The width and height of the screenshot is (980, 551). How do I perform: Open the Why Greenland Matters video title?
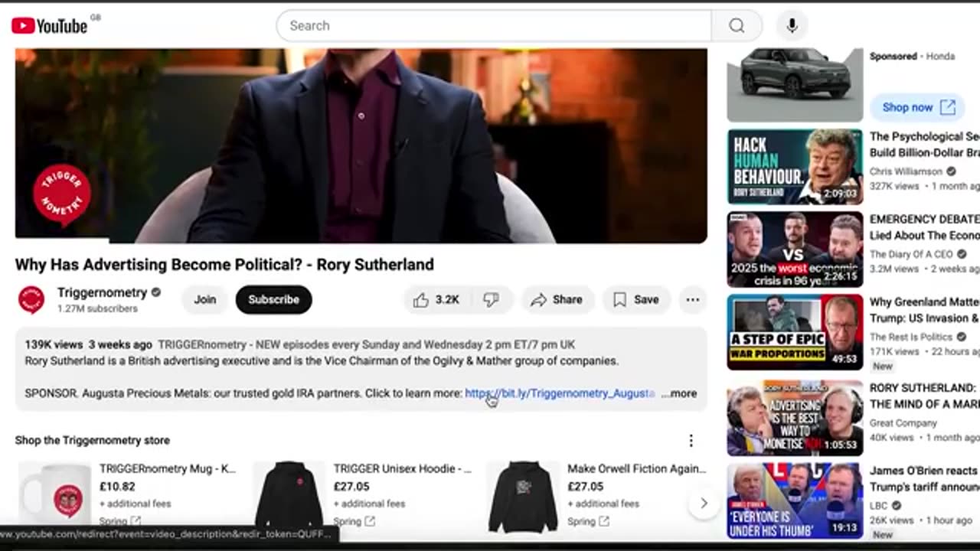click(925, 310)
